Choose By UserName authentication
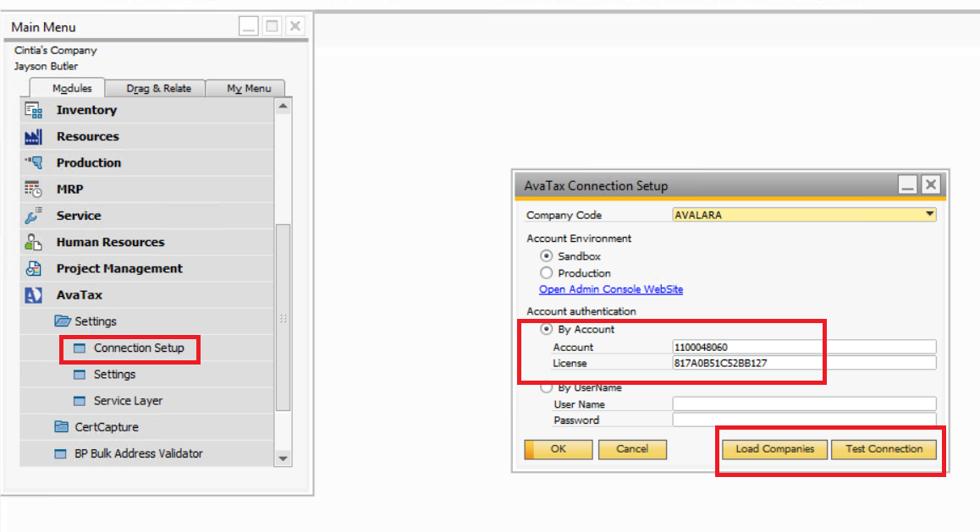 (x=546, y=387)
